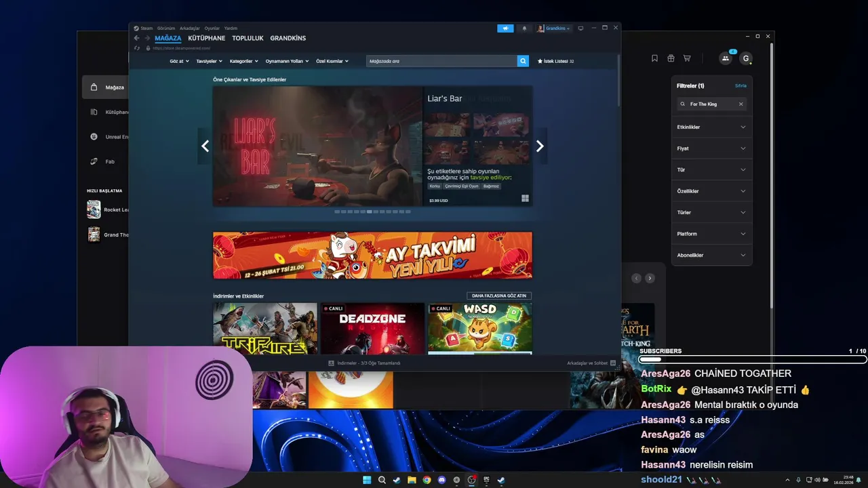Open Arkadaşlar ve Sohbet panel

click(x=591, y=363)
